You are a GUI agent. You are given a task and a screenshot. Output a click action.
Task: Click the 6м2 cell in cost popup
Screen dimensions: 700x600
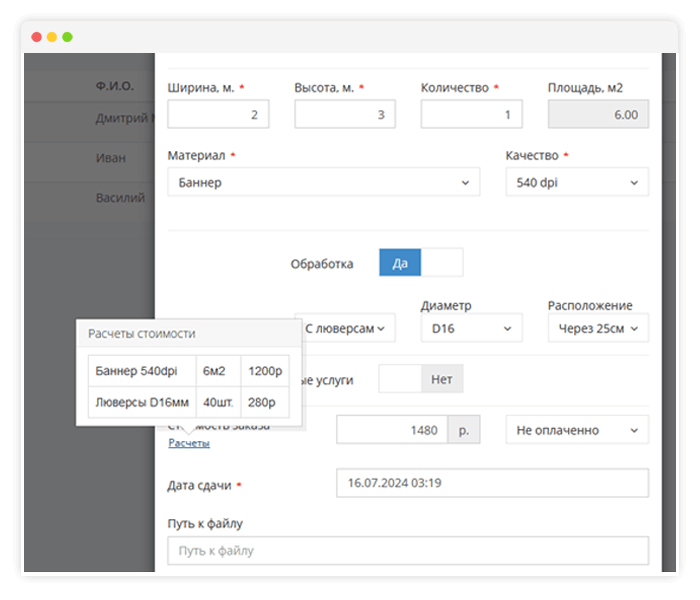[x=218, y=371]
